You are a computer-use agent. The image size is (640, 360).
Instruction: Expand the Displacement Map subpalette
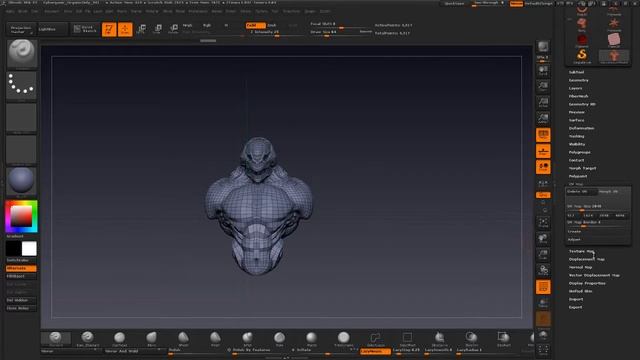(587, 259)
